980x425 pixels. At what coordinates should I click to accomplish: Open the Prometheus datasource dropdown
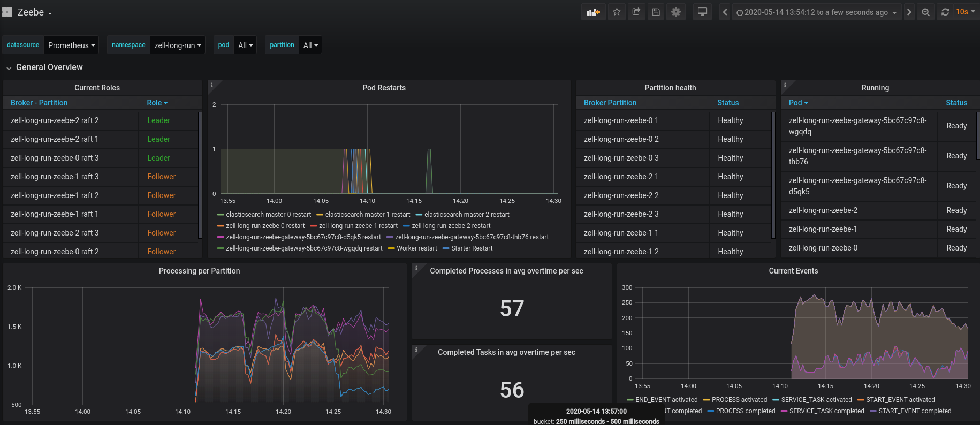pos(71,45)
